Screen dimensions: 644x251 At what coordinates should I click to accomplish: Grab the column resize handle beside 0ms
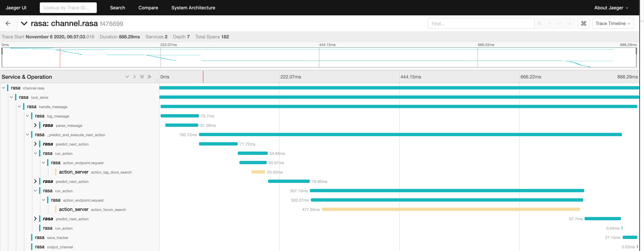157,80
